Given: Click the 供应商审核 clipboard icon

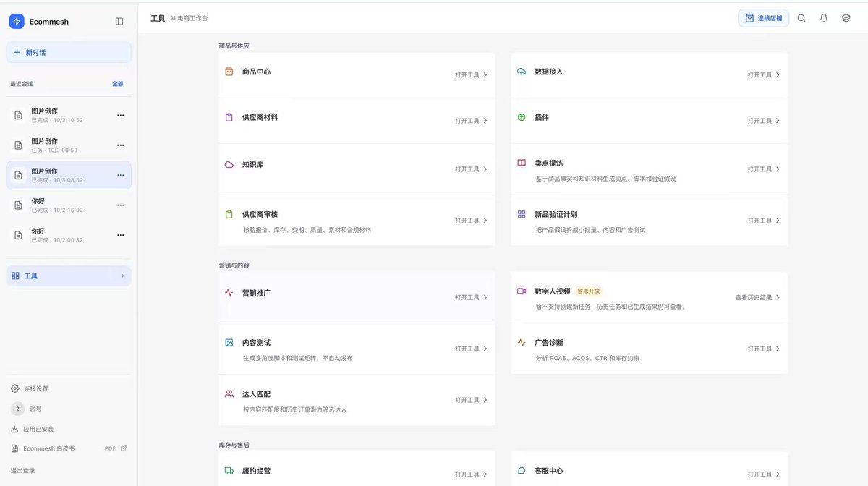Looking at the screenshot, I should [229, 214].
